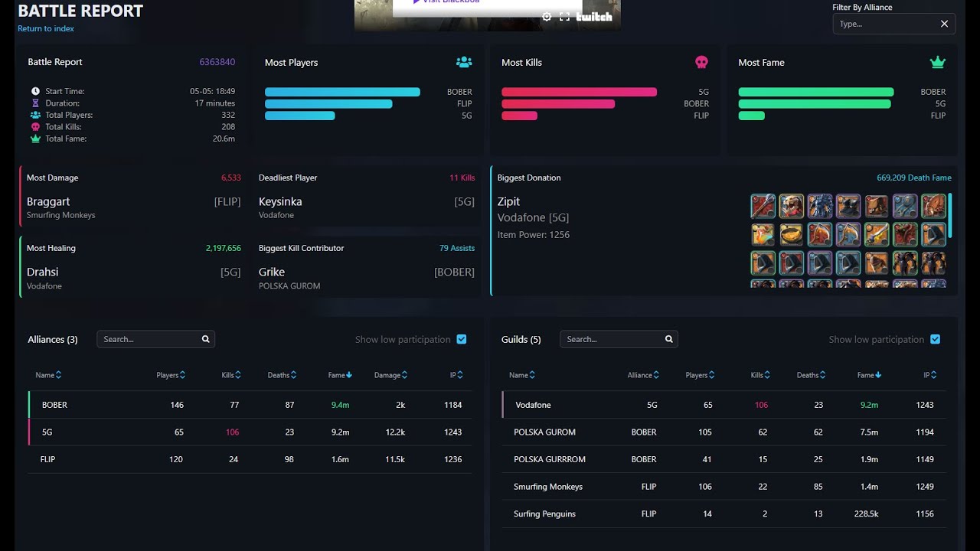Click the Alliances search magnifier icon

click(x=205, y=339)
